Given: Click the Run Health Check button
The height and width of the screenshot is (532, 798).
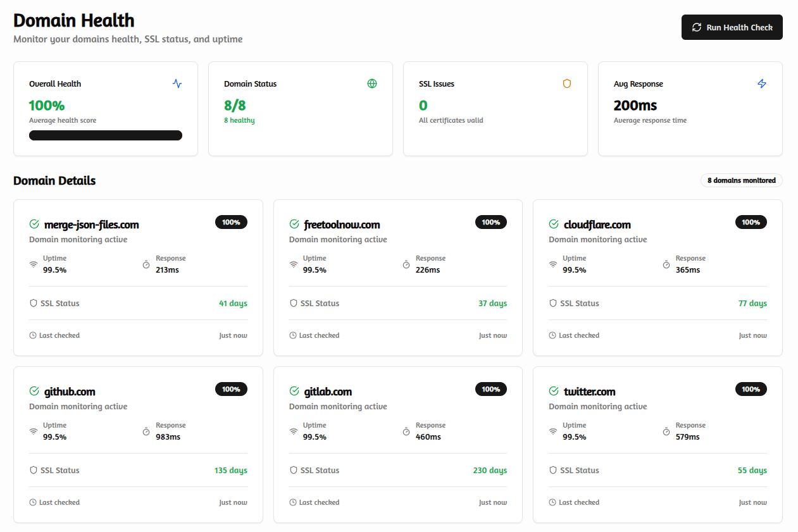Looking at the screenshot, I should pyautogui.click(x=732, y=27).
